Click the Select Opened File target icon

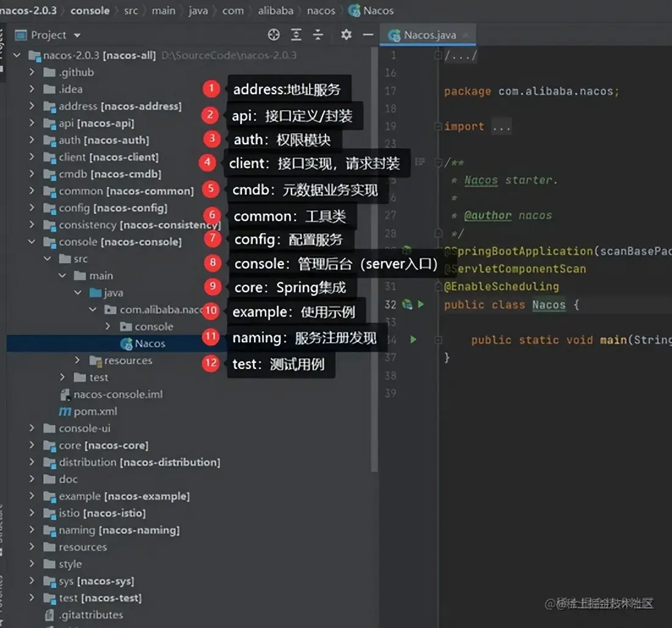tap(274, 35)
